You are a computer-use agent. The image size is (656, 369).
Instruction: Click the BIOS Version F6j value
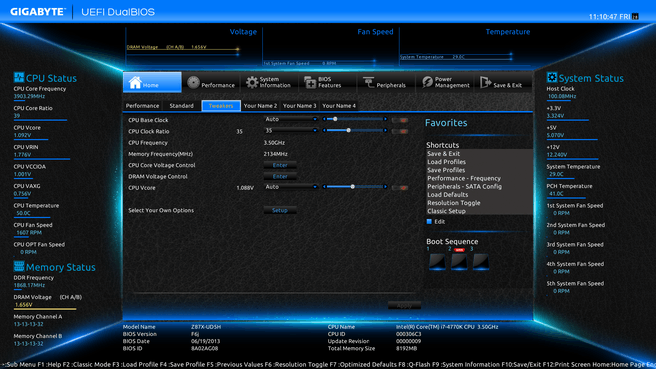point(195,334)
